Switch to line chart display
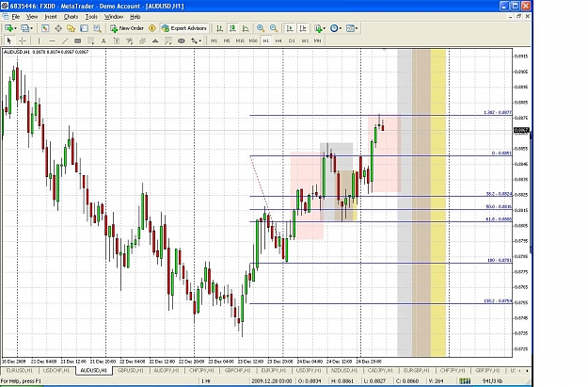588x387 pixels. coord(246,28)
